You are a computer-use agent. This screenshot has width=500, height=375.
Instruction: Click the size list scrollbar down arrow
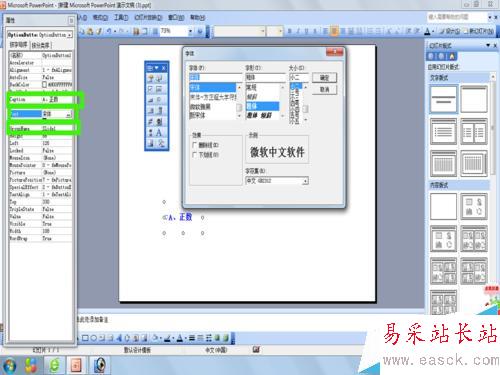point(306,119)
